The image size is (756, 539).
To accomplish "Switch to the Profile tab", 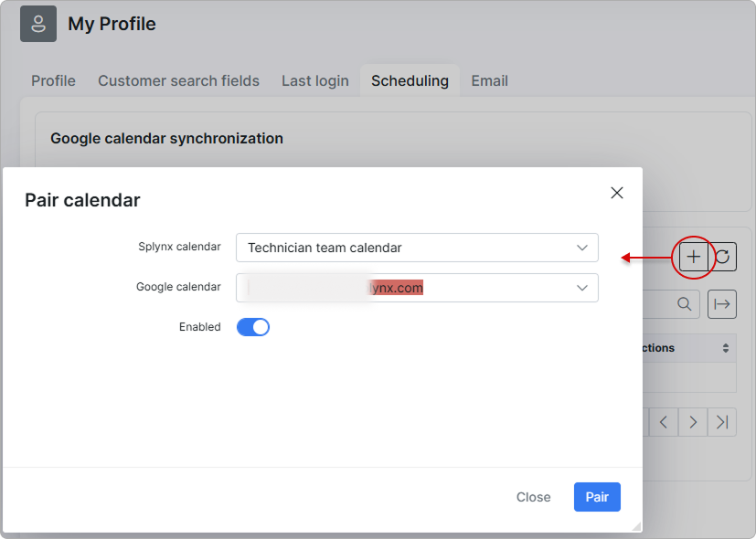I will (53, 81).
